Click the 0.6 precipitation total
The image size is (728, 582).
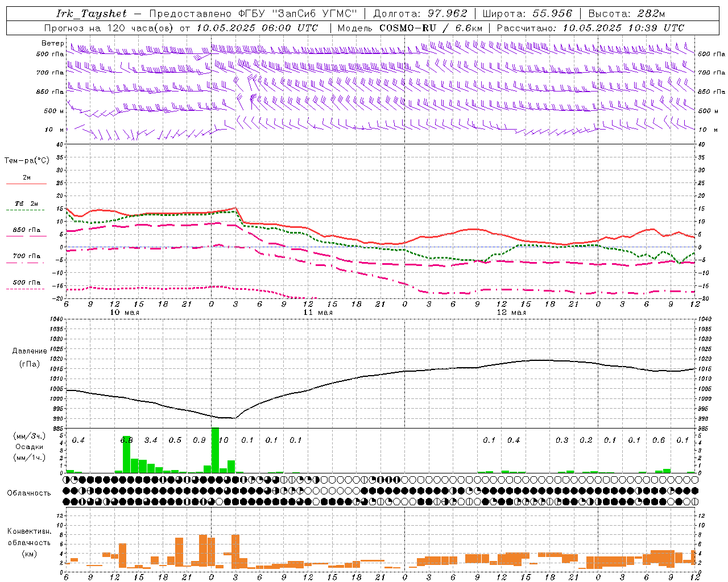659,440
